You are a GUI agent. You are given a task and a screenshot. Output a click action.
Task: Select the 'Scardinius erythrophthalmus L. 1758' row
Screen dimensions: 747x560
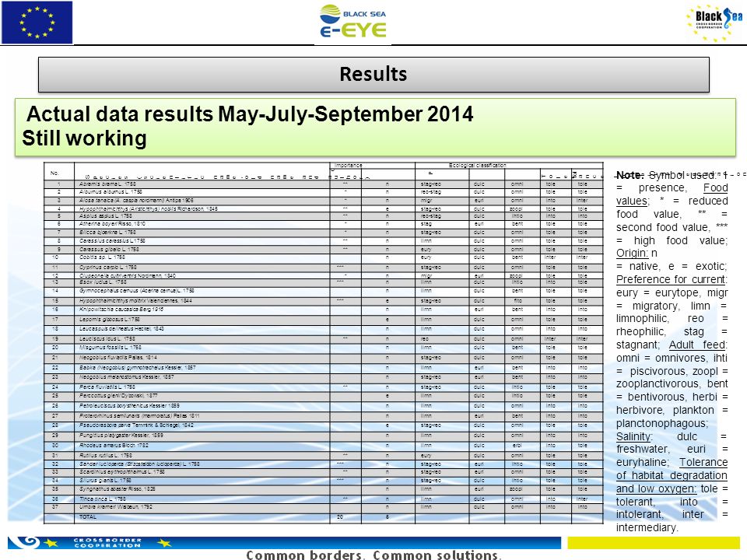pyautogui.click(x=324, y=472)
